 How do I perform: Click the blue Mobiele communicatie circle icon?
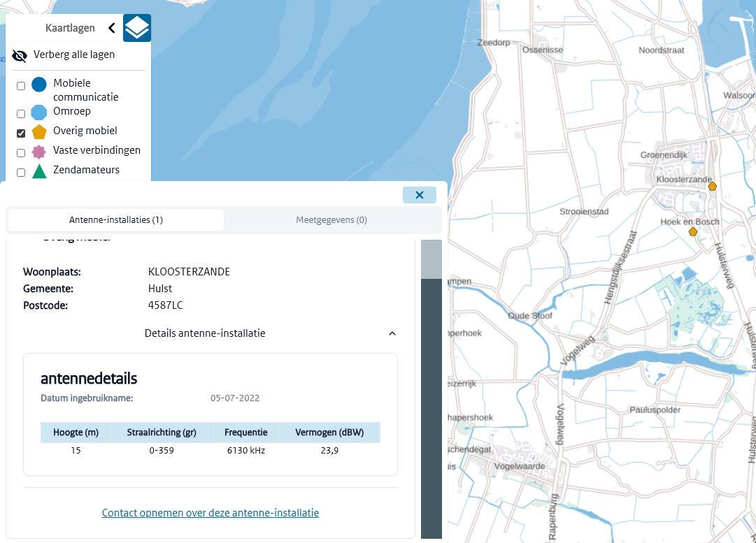39,85
